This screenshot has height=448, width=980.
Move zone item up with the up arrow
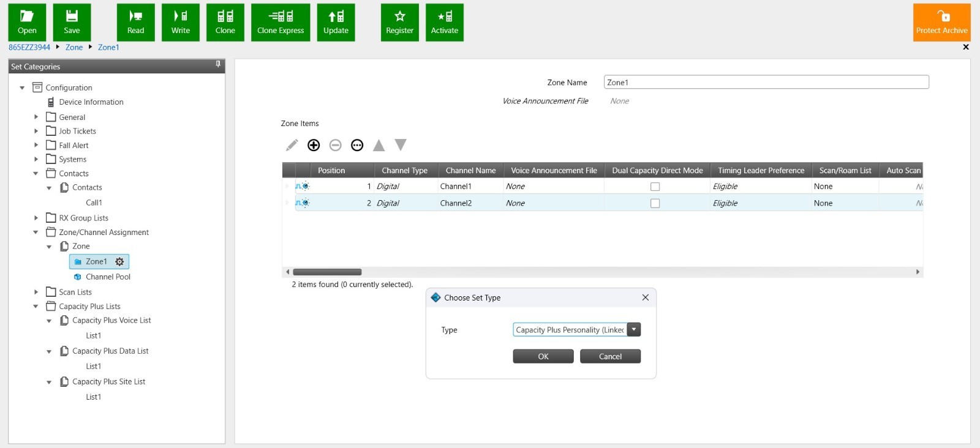(379, 145)
